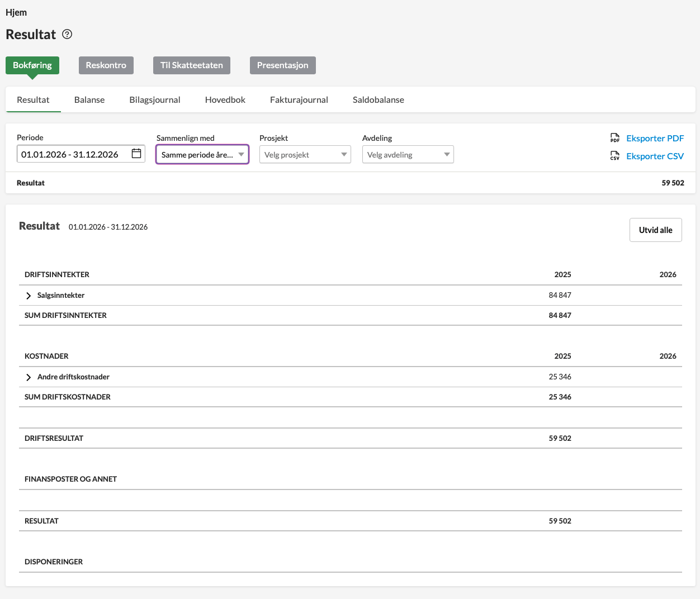Select the Saldobalanse tab

378,100
